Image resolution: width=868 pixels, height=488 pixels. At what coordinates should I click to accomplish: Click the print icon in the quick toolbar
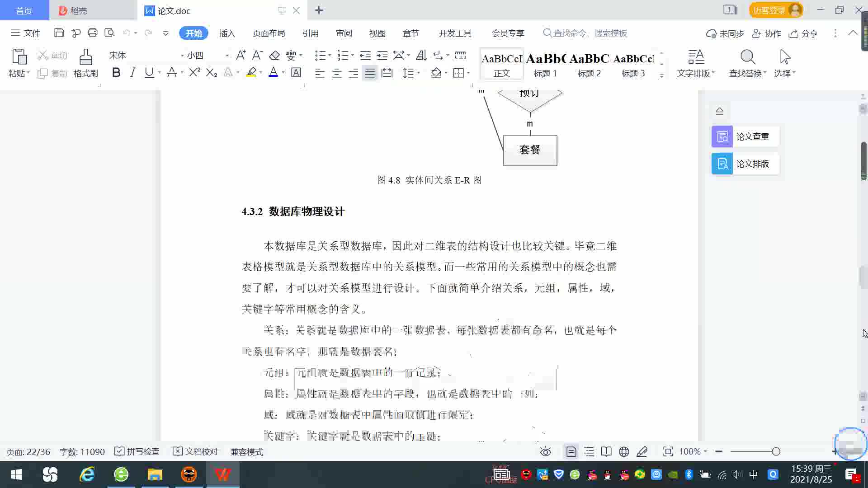coord(93,33)
